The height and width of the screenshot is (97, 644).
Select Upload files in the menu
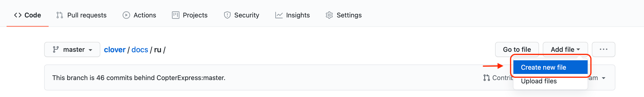539,81
